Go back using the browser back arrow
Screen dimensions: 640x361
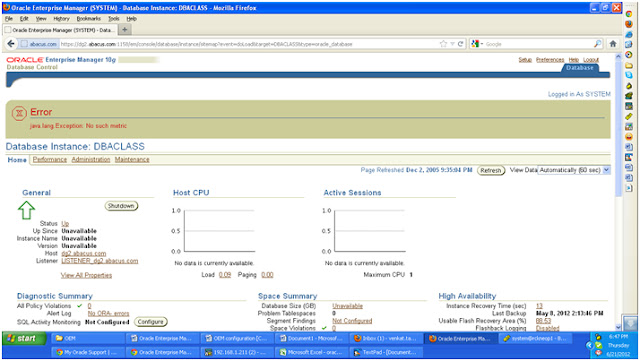pyautogui.click(x=11, y=44)
